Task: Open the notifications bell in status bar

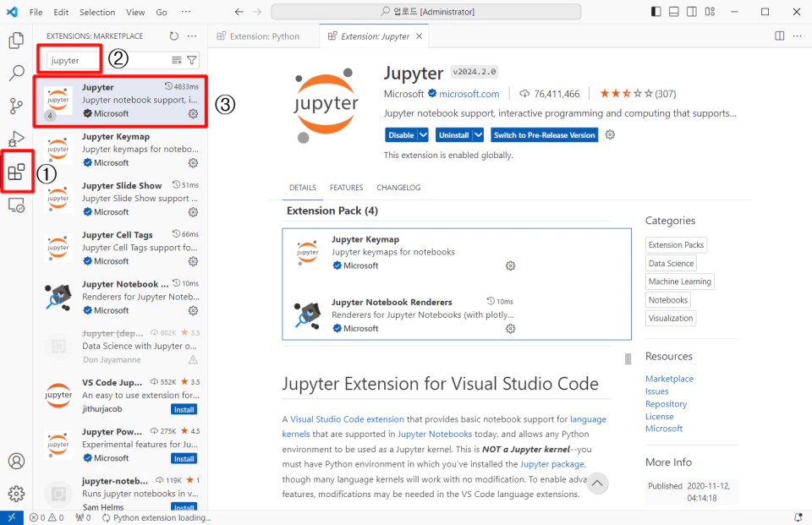Action: 798,517
